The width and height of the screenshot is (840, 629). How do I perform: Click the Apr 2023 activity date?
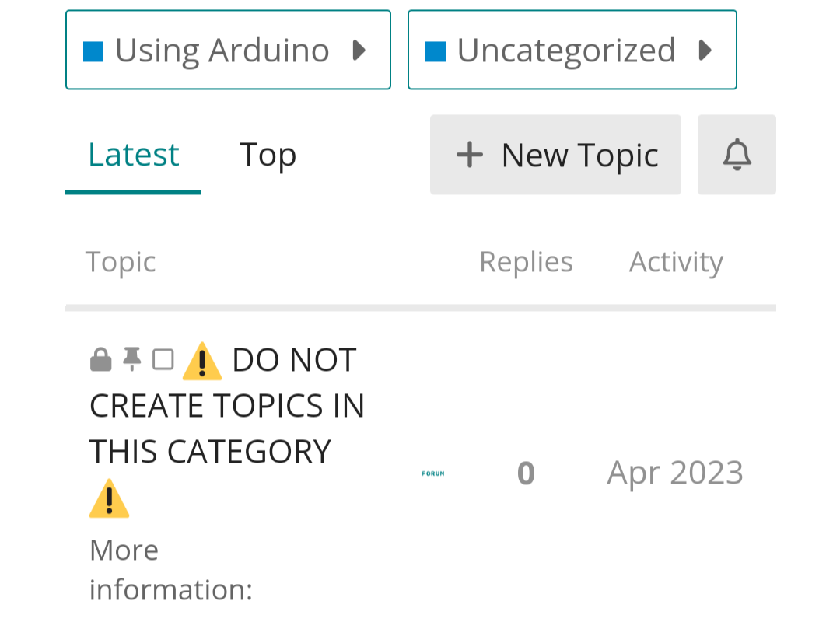pos(675,473)
